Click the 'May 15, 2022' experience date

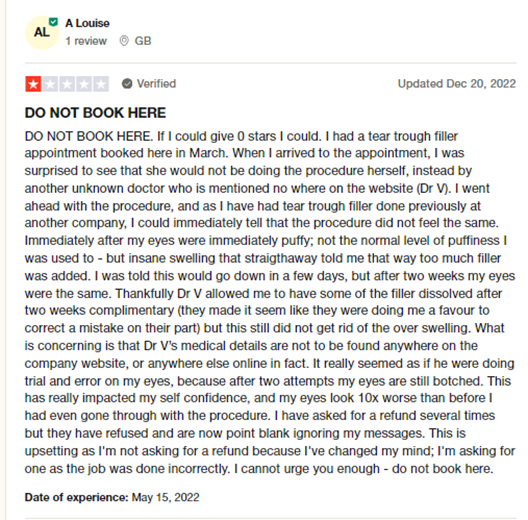(x=165, y=497)
